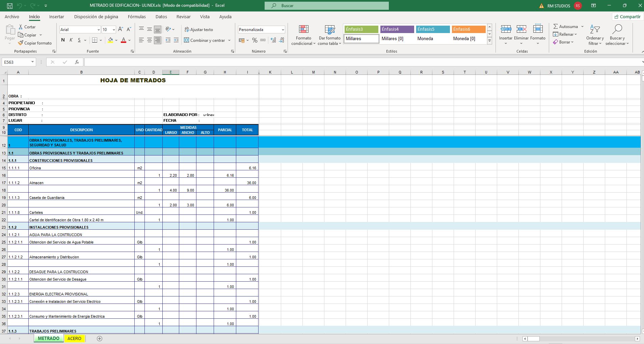Open font name Arial dropdown
The width and height of the screenshot is (644, 344).
point(99,30)
